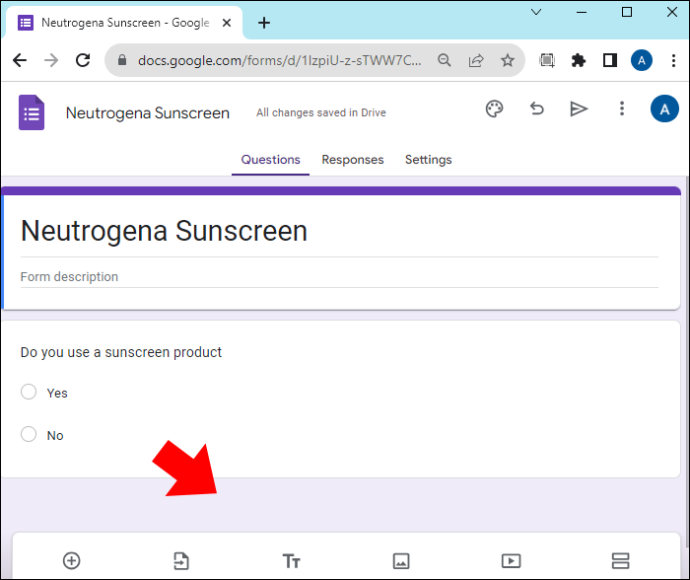This screenshot has height=580, width=690.
Task: Open the Customize theme palette icon
Action: pos(494,109)
